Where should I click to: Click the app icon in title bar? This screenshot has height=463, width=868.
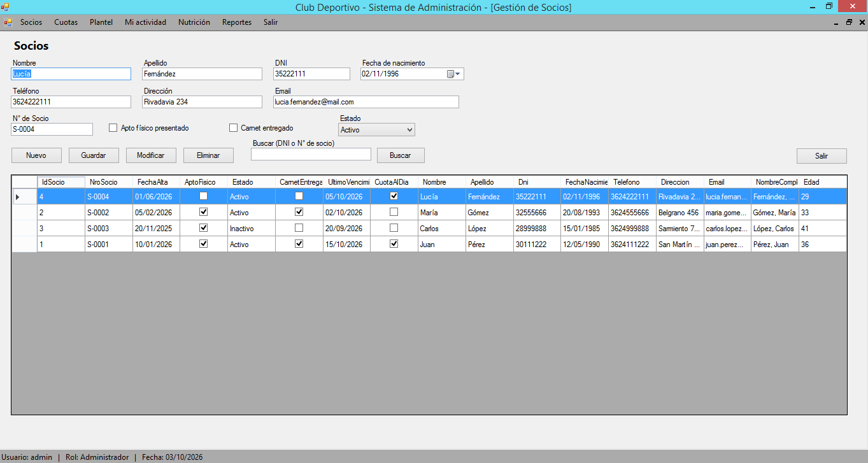[x=6, y=7]
